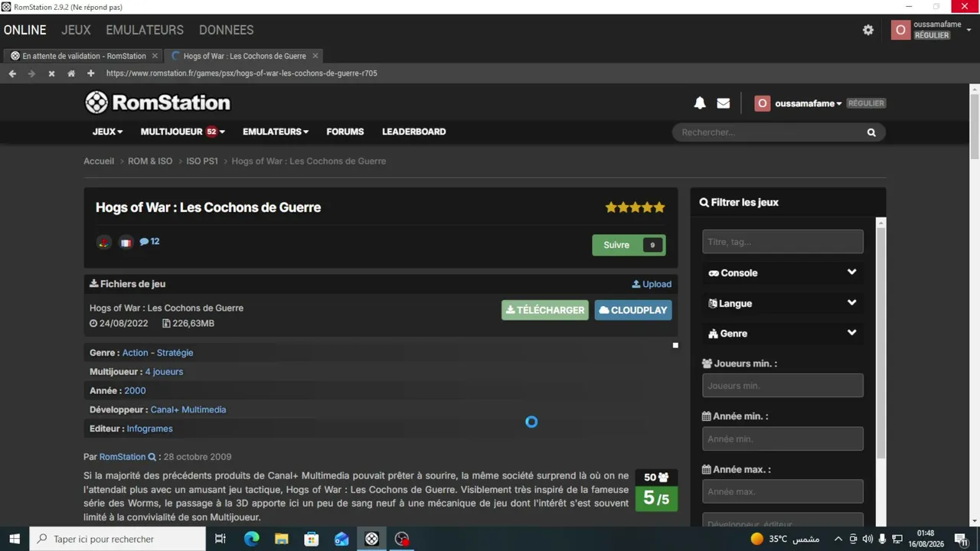This screenshot has height=551, width=980.
Task: Go to the home page icon
Action: point(71,73)
